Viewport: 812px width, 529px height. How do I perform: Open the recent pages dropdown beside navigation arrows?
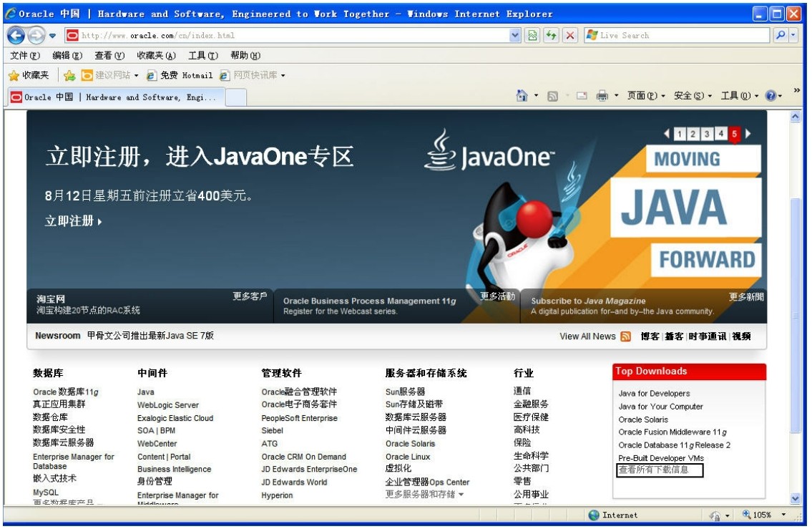[52, 36]
